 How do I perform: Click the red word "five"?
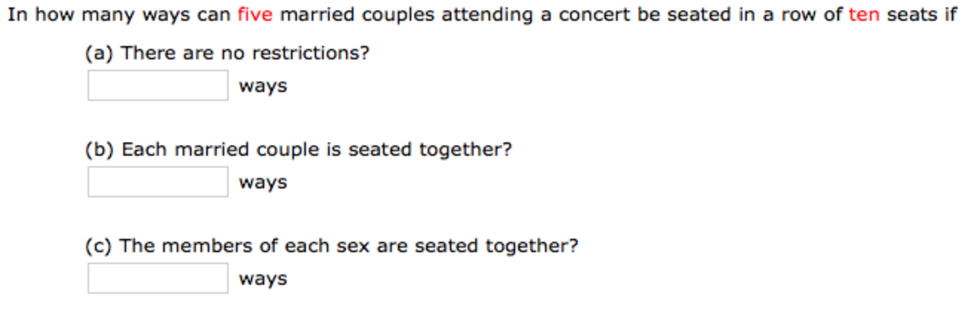[x=255, y=15]
